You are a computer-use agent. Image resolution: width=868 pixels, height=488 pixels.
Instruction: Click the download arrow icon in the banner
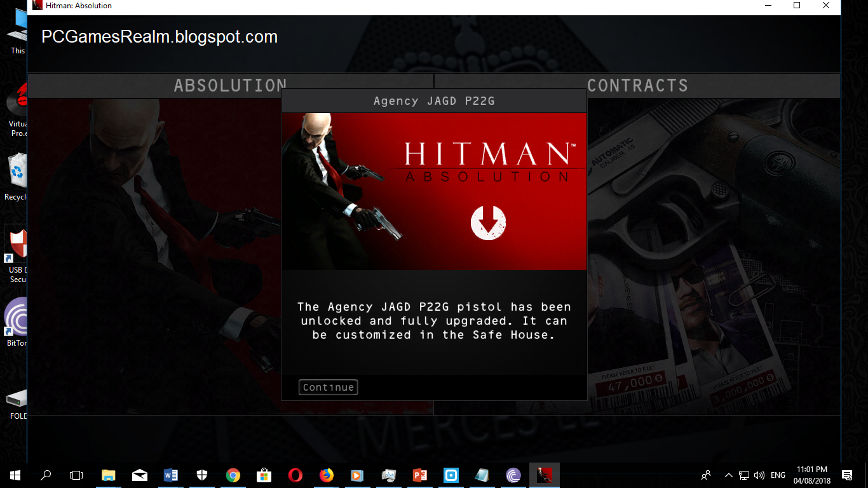pos(488,222)
